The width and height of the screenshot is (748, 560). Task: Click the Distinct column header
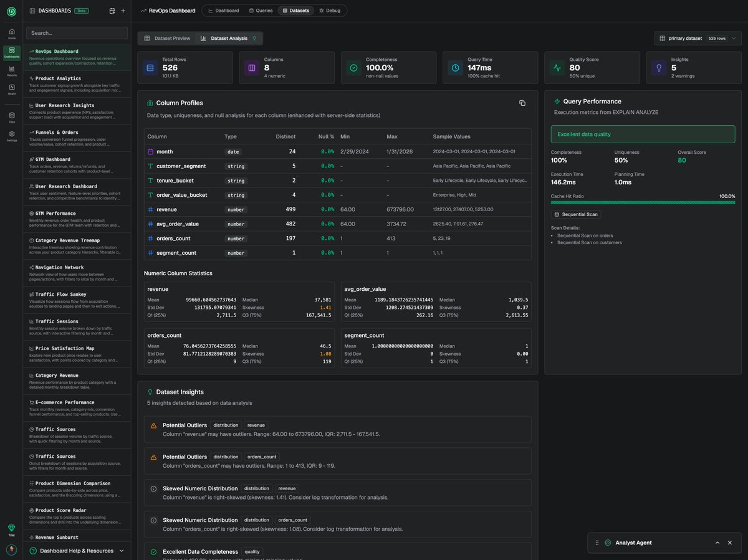pyautogui.click(x=285, y=136)
